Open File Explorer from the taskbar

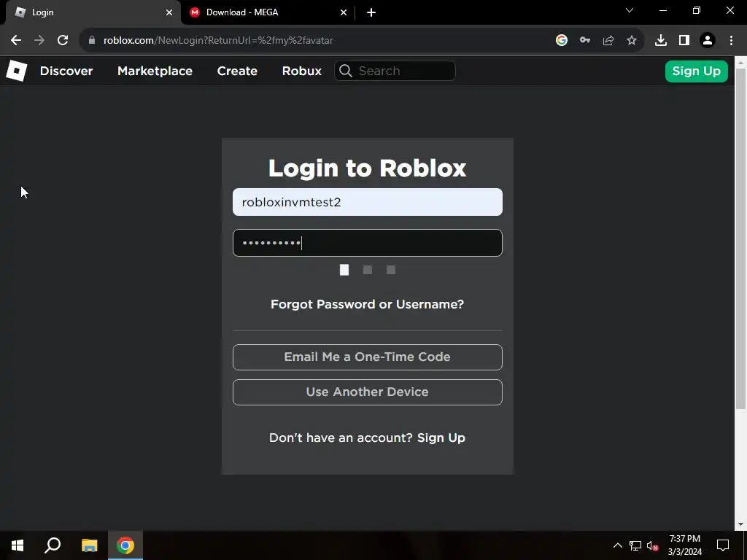89,545
